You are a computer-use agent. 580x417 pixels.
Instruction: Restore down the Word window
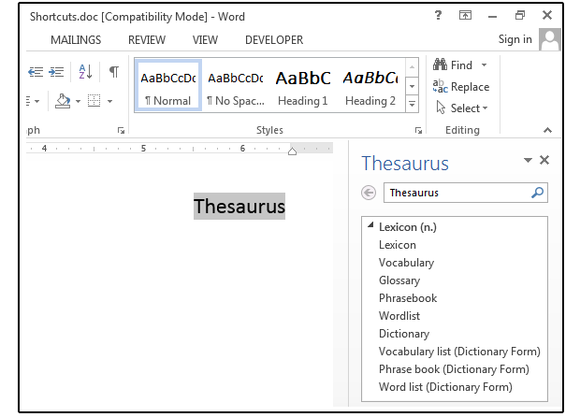(520, 15)
